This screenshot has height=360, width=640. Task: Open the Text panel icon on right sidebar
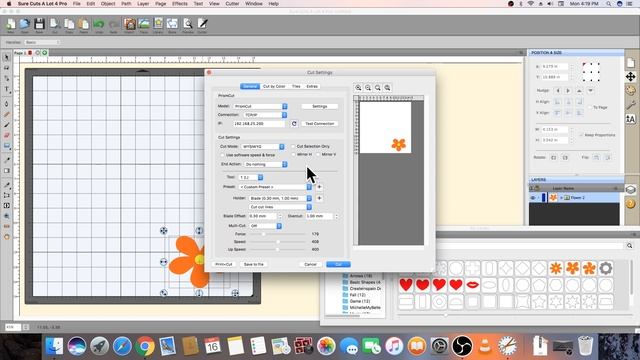coord(631,119)
